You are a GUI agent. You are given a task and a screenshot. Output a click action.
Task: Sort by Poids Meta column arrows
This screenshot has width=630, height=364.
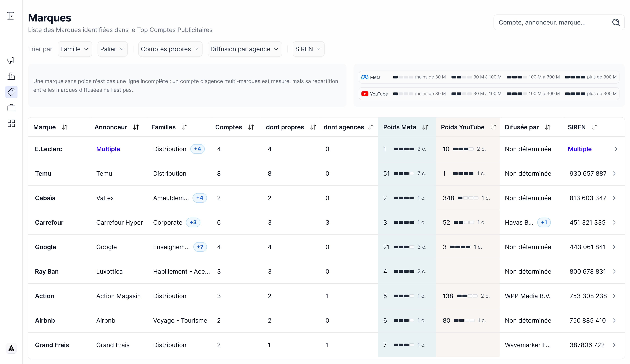click(425, 127)
